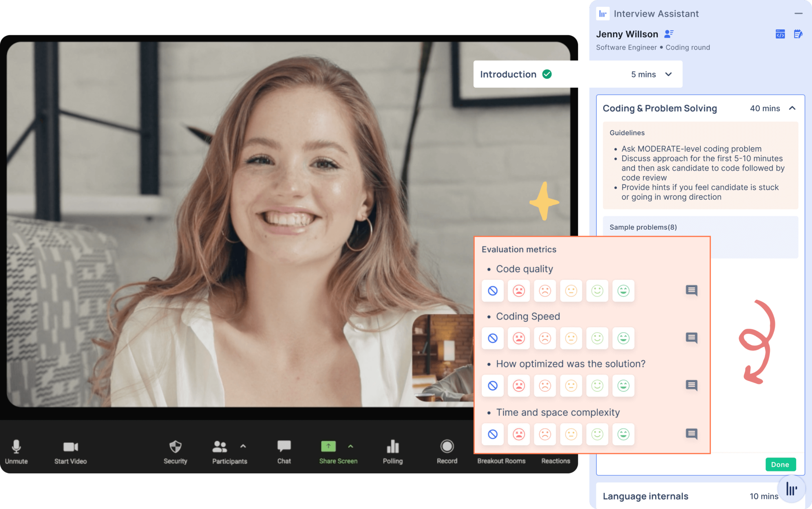Screen dimensions: 812x509
Task: Rate Coding Speed with the angriest red face
Action: click(519, 338)
